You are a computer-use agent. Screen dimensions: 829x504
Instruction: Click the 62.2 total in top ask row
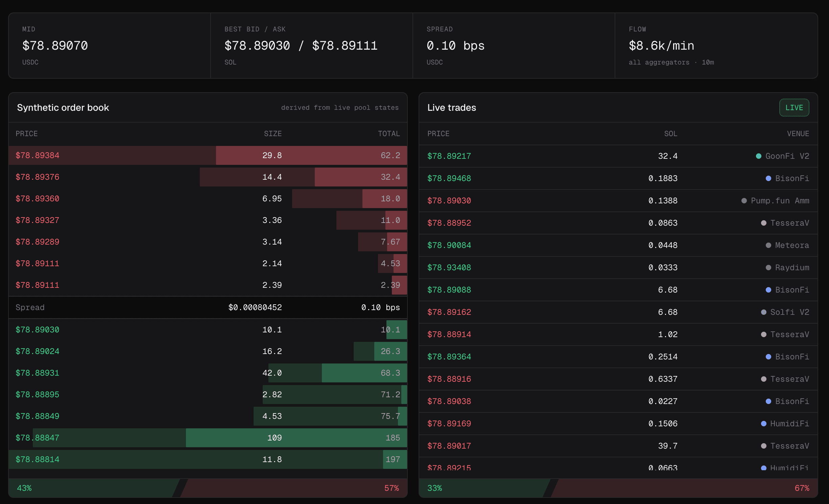[x=390, y=155]
